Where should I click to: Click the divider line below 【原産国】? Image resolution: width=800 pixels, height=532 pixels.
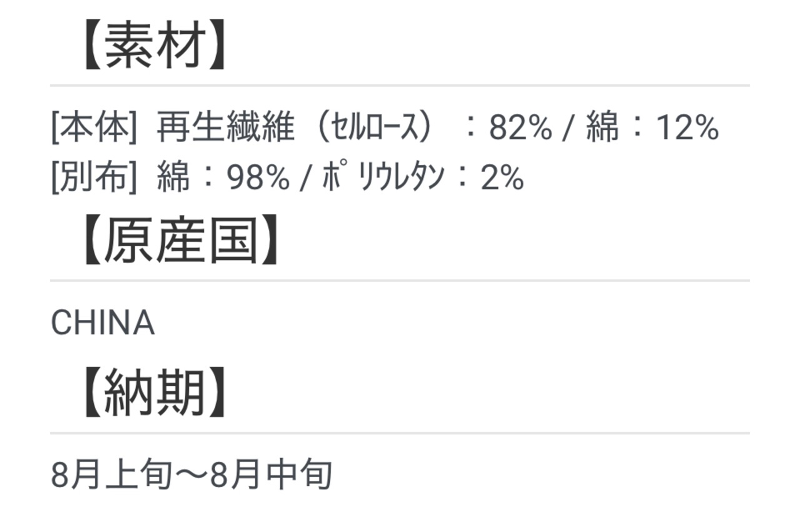400,281
